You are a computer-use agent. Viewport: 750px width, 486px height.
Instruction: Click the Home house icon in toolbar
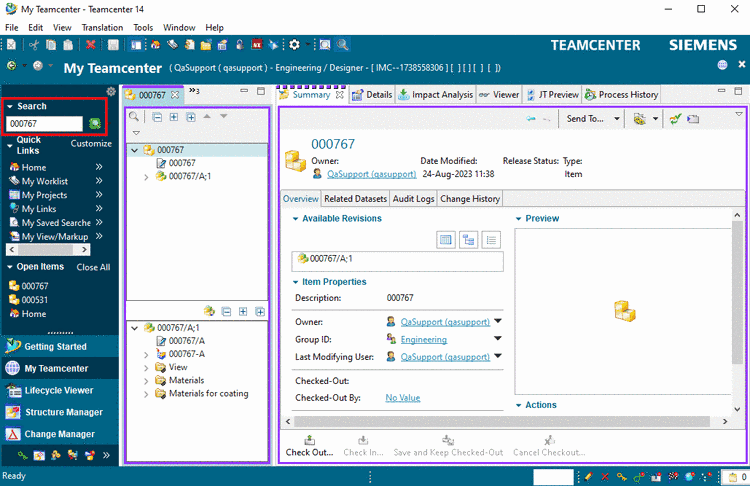coord(155,45)
